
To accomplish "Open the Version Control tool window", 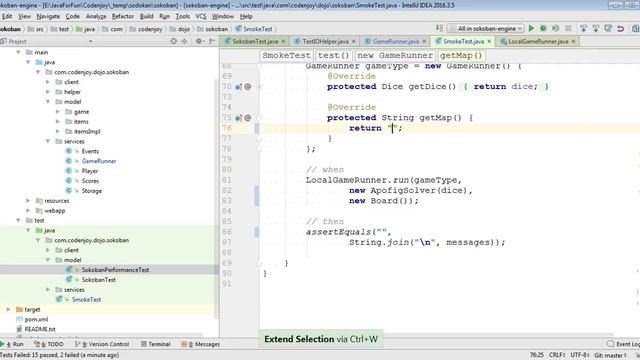I will click(x=103, y=344).
